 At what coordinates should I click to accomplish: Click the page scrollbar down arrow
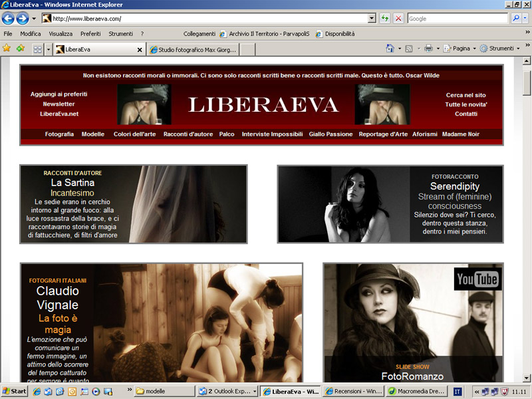click(x=526, y=378)
